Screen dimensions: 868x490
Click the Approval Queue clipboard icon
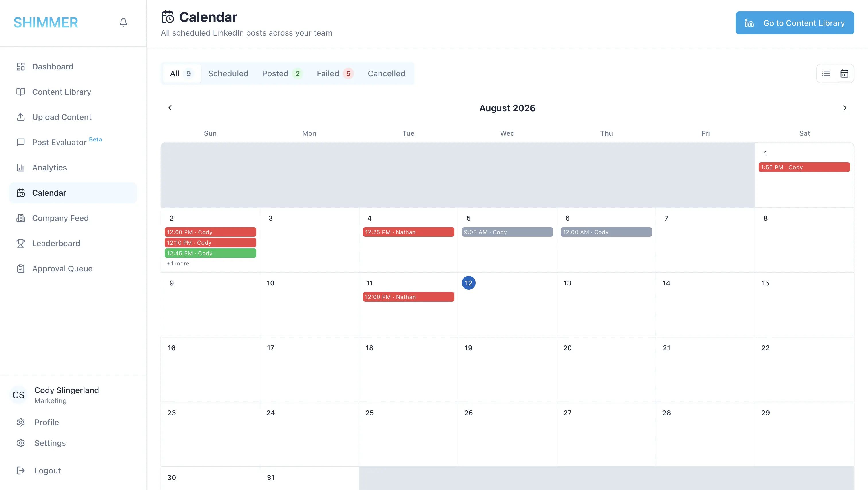coord(21,269)
